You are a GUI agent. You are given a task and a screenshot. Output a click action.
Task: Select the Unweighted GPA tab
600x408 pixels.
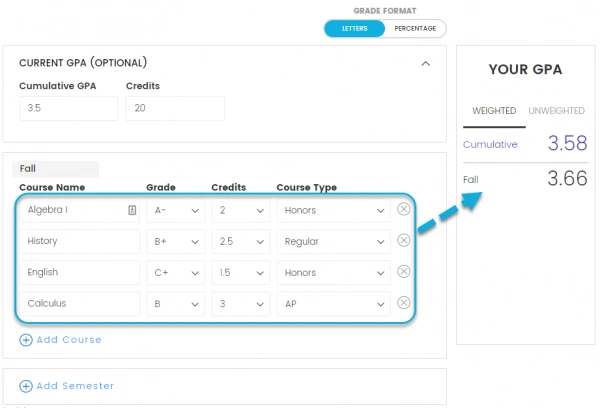(x=556, y=111)
